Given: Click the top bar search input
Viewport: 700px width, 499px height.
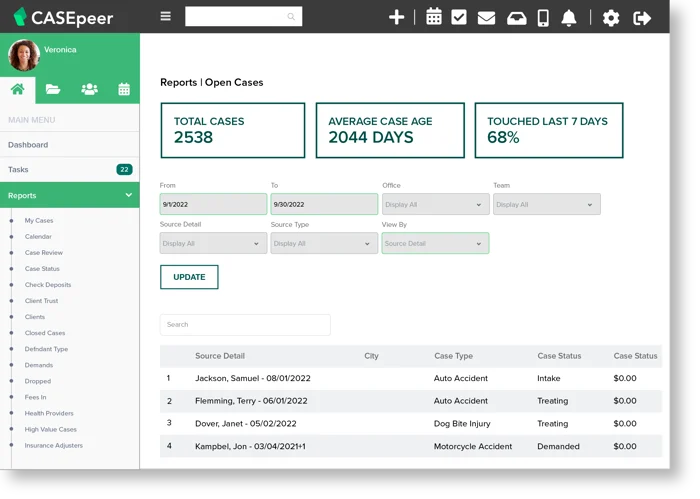Looking at the screenshot, I should (243, 17).
